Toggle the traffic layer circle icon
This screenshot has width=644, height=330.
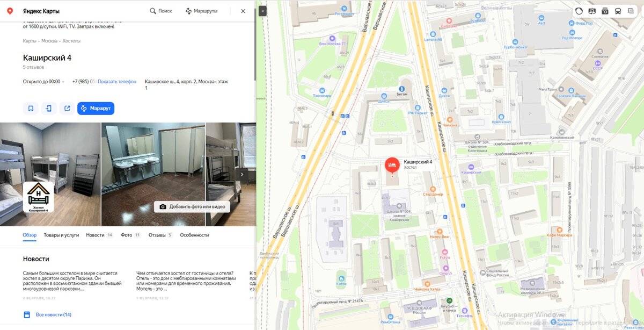point(579,11)
